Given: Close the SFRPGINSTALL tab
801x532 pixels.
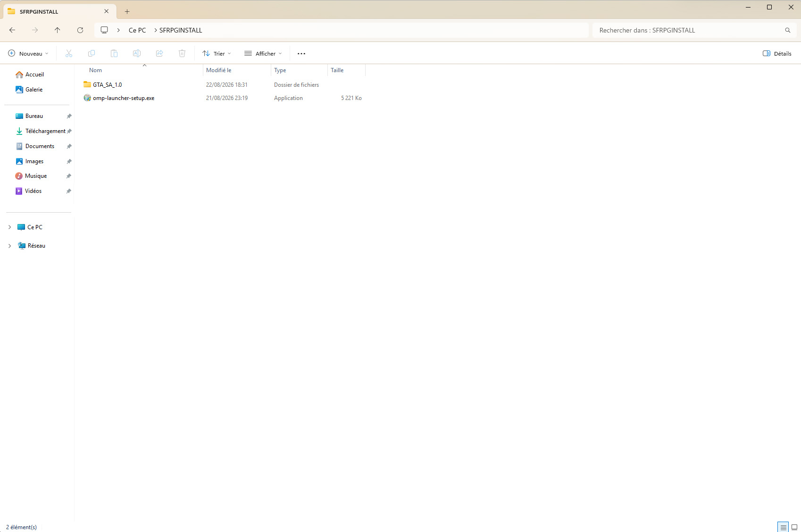Looking at the screenshot, I should pos(107,11).
